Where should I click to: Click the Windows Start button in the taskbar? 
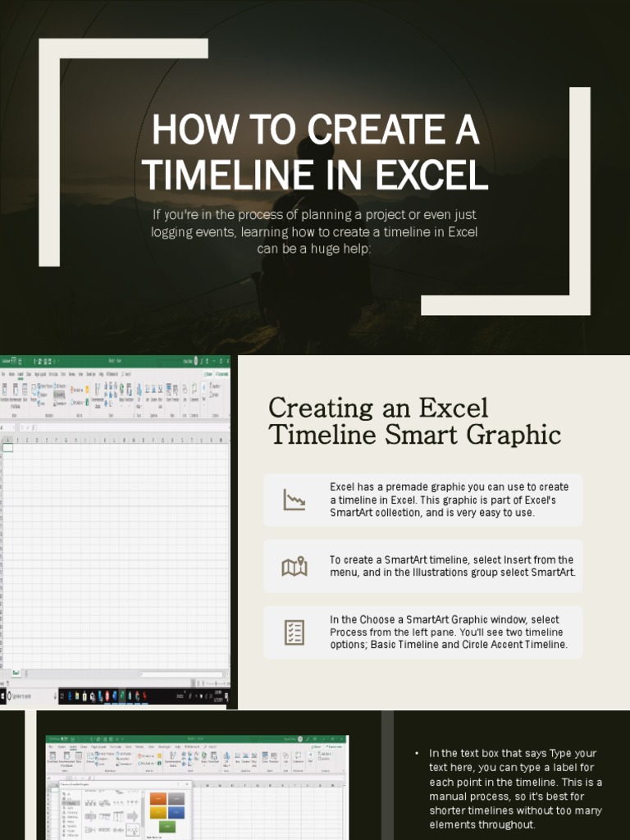[x=2, y=696]
